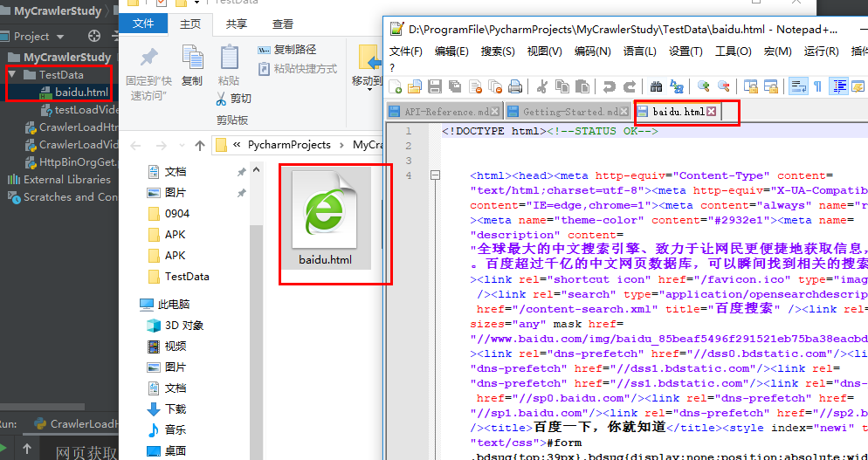The width and height of the screenshot is (868, 460).
Task: Open the 设置(T) menu
Action: [x=685, y=51]
